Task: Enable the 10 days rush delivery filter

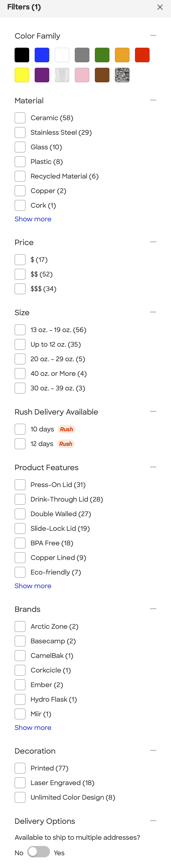Action: pyautogui.click(x=20, y=429)
